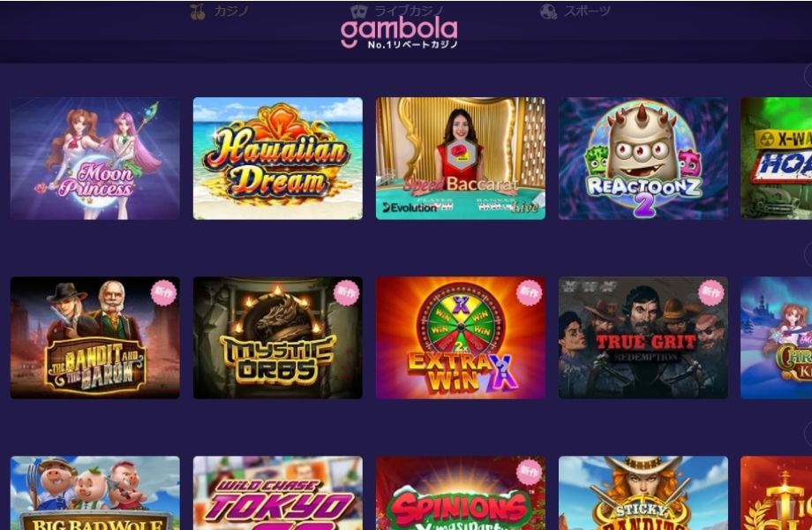812x530 pixels.
Task: Click the gambola logo
Action: pyautogui.click(x=399, y=34)
